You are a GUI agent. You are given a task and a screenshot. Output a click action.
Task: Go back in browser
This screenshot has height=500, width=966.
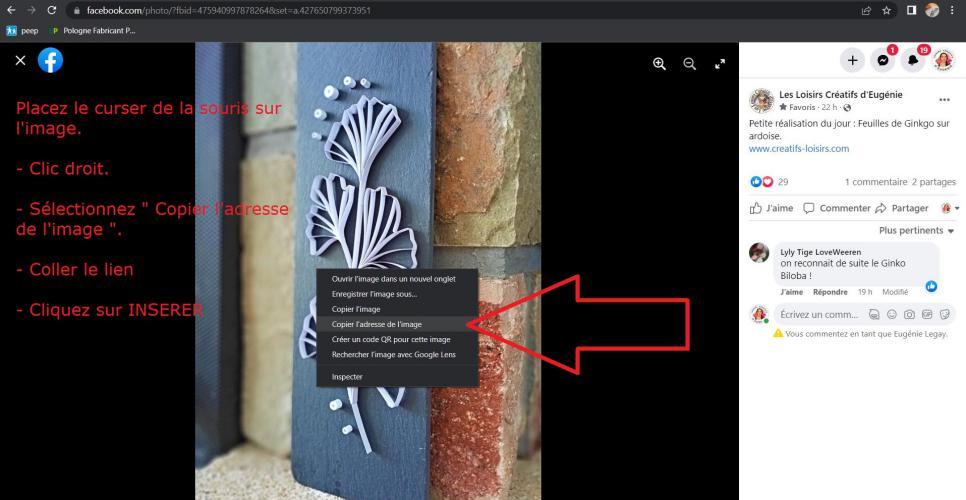click(11, 10)
